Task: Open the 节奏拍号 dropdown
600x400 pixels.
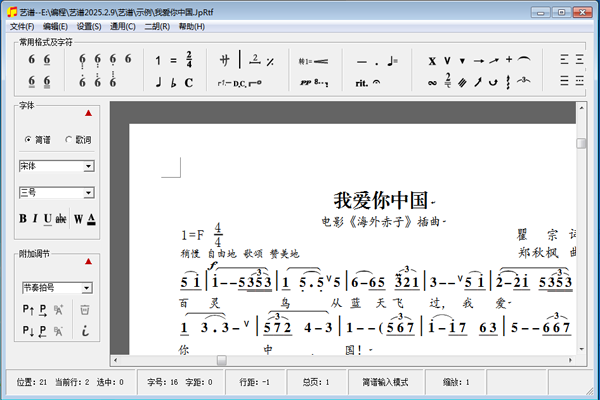Action: click(87, 288)
